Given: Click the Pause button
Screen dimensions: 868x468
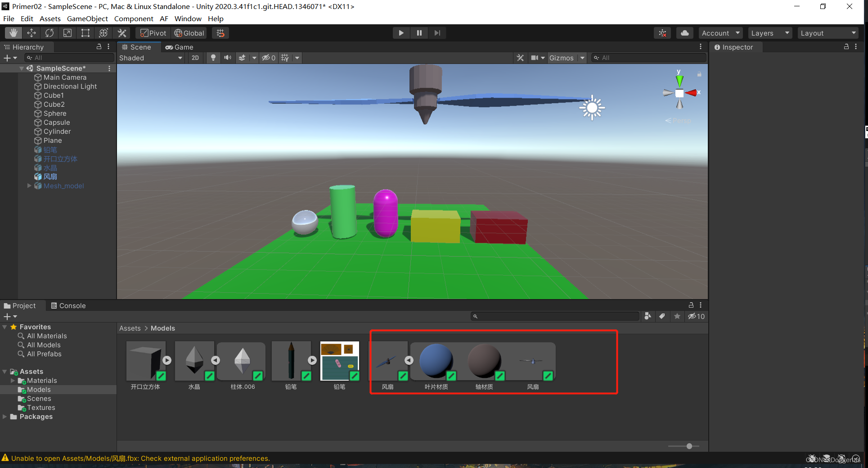Looking at the screenshot, I should (419, 33).
